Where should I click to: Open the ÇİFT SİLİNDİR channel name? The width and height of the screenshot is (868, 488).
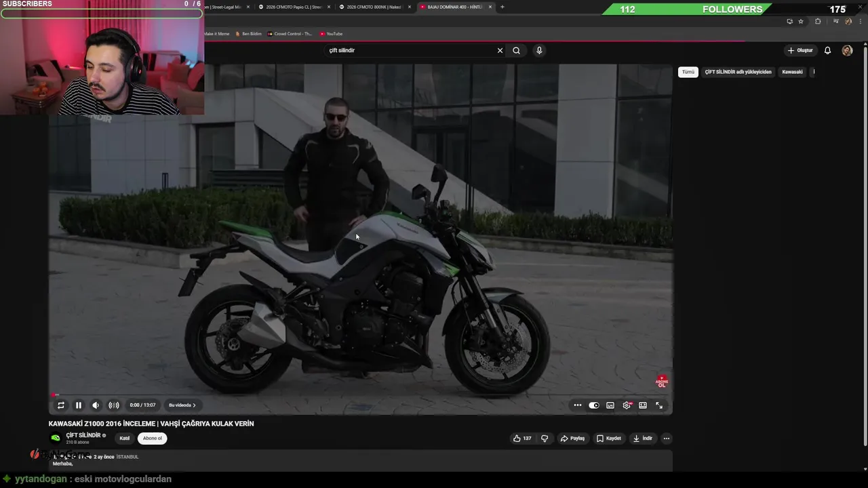pos(83,435)
